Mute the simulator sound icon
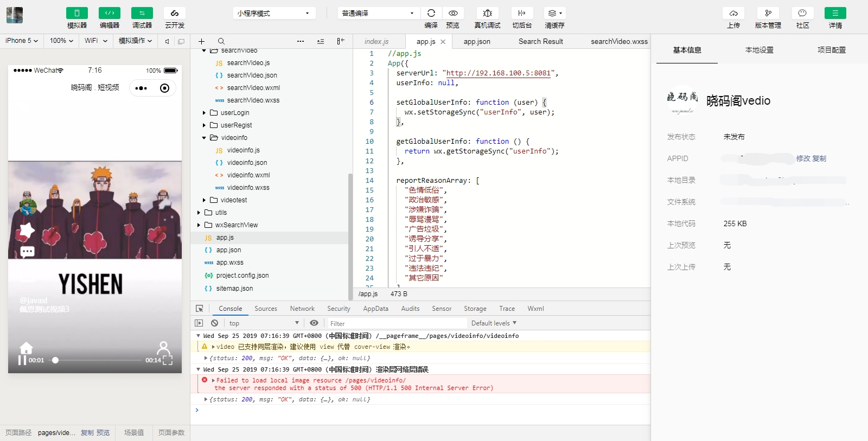The image size is (868, 441). tap(167, 41)
